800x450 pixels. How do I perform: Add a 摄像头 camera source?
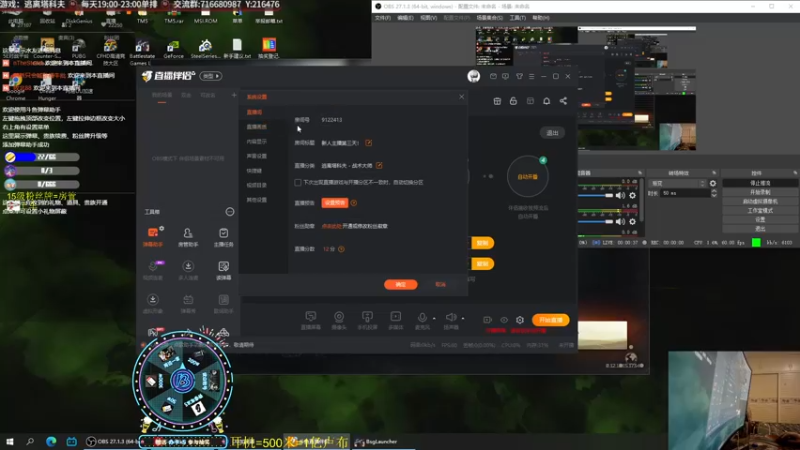point(339,320)
